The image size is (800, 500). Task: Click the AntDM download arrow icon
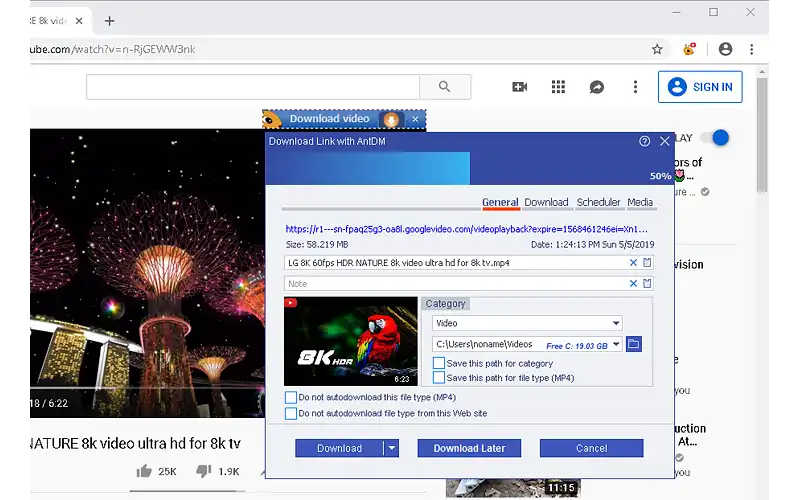[391, 119]
